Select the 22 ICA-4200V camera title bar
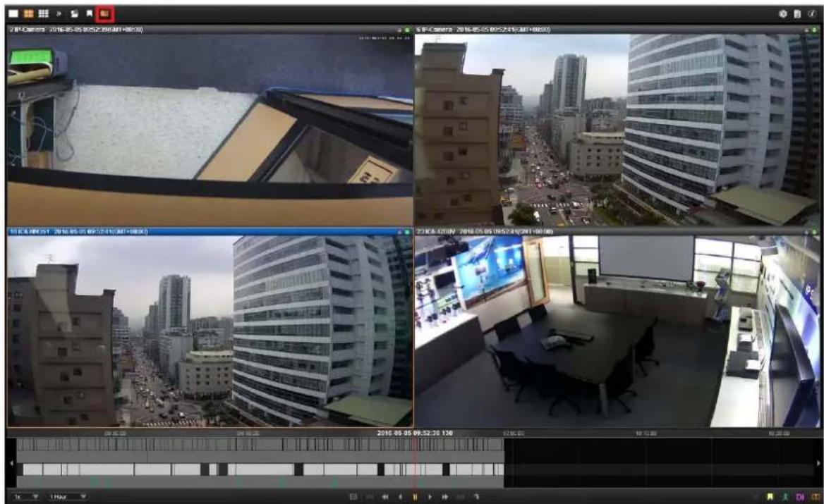 617,231
